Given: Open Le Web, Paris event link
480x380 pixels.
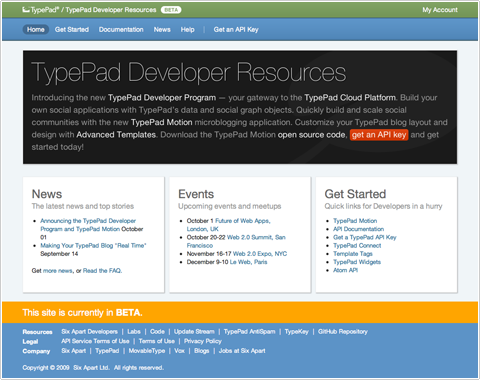Looking at the screenshot, I should pos(248,262).
